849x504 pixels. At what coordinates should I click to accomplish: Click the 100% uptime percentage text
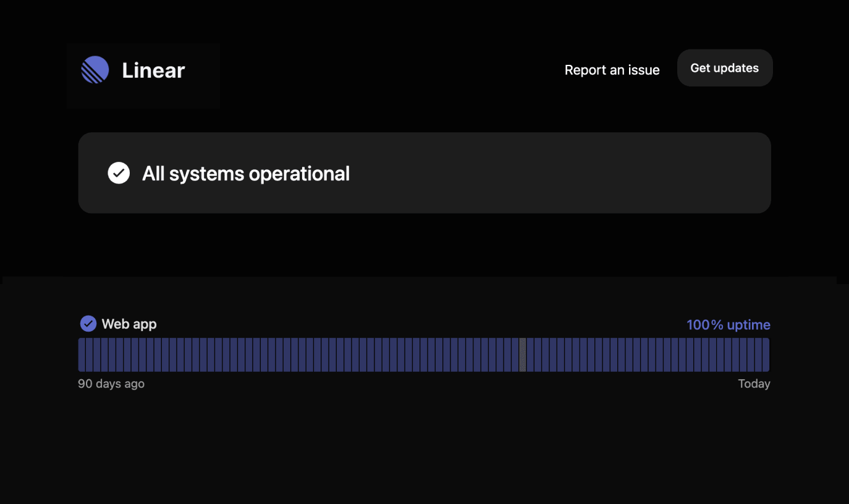point(728,325)
